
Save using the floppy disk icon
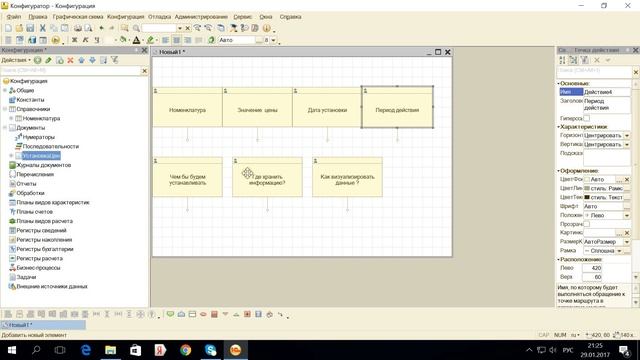(x=30, y=28)
